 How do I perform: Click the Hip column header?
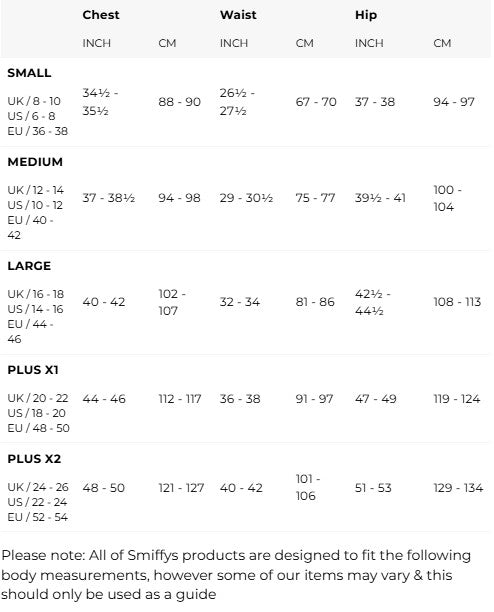pos(366,15)
